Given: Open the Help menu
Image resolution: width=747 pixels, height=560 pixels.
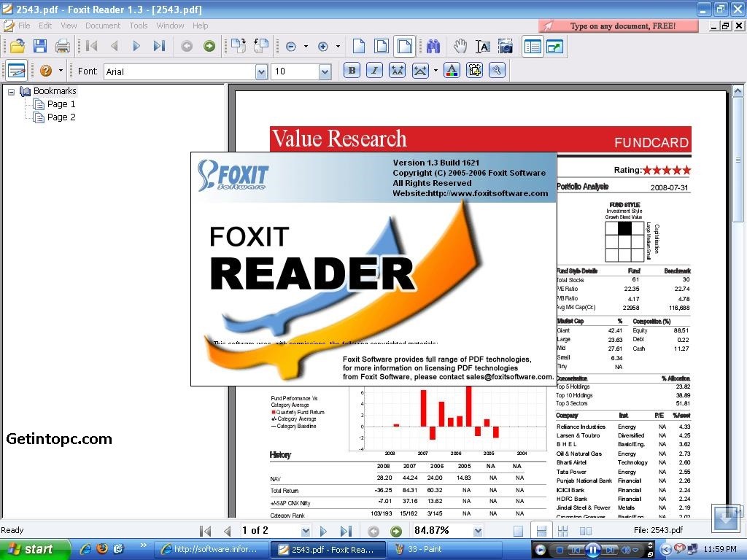Looking at the screenshot, I should pos(200,26).
